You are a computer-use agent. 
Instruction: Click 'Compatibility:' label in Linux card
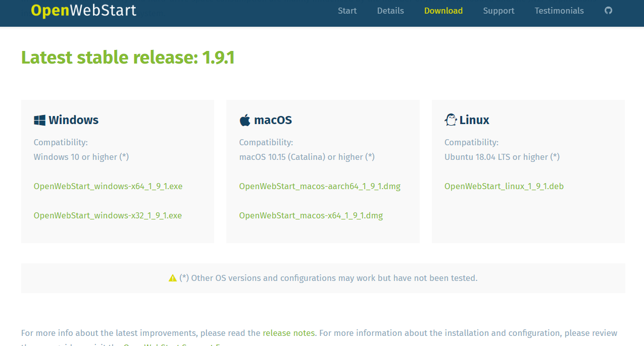click(x=471, y=142)
